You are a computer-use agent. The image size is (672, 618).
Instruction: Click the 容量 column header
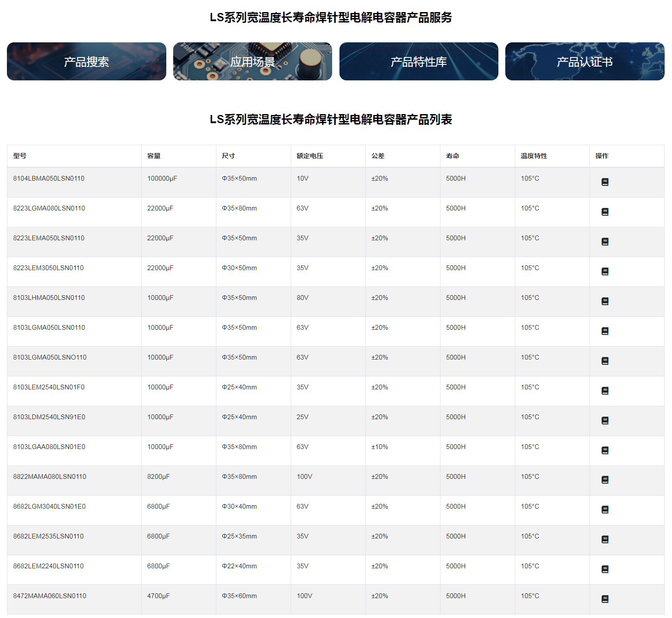154,156
